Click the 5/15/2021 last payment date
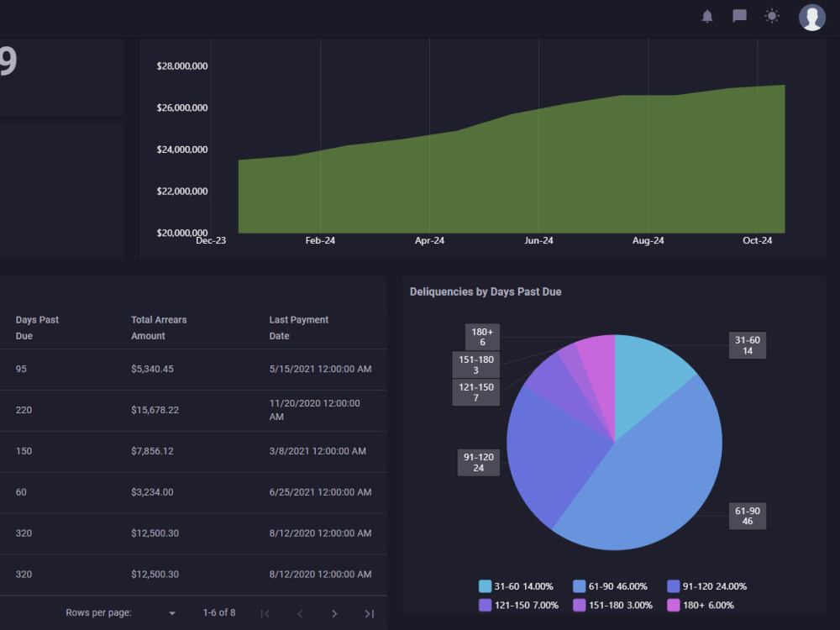 click(x=320, y=369)
